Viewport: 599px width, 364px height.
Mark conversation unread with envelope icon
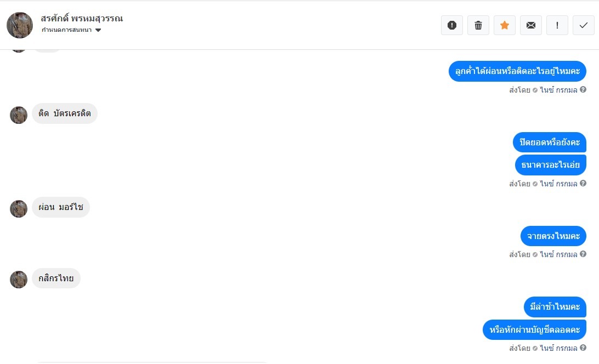[531, 25]
